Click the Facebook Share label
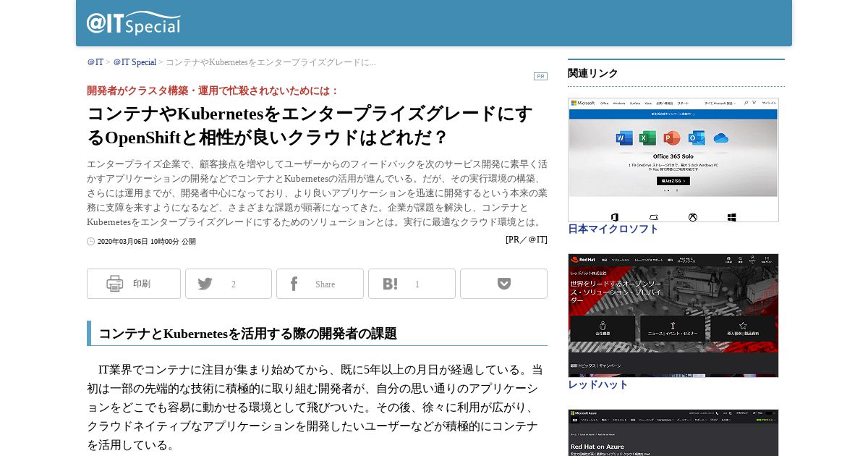 coord(325,284)
